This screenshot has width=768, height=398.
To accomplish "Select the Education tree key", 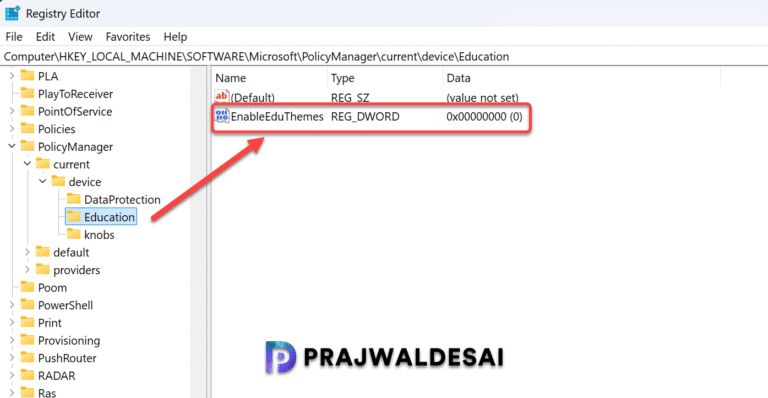I will coord(109,217).
